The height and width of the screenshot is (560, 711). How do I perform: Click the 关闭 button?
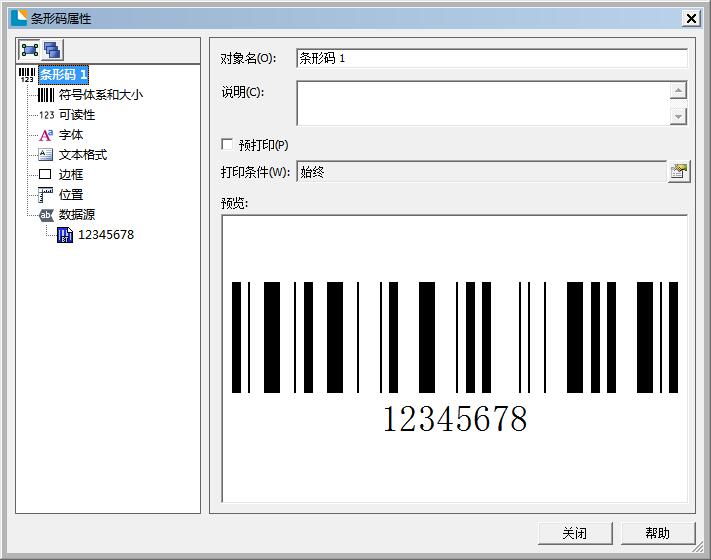[x=575, y=533]
